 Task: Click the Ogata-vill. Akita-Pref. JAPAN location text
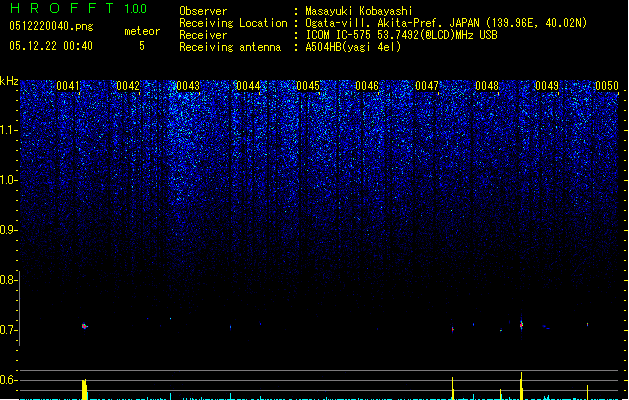(x=446, y=23)
